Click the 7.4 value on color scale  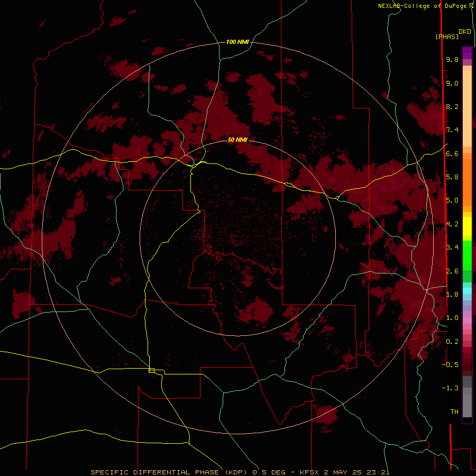(452, 130)
